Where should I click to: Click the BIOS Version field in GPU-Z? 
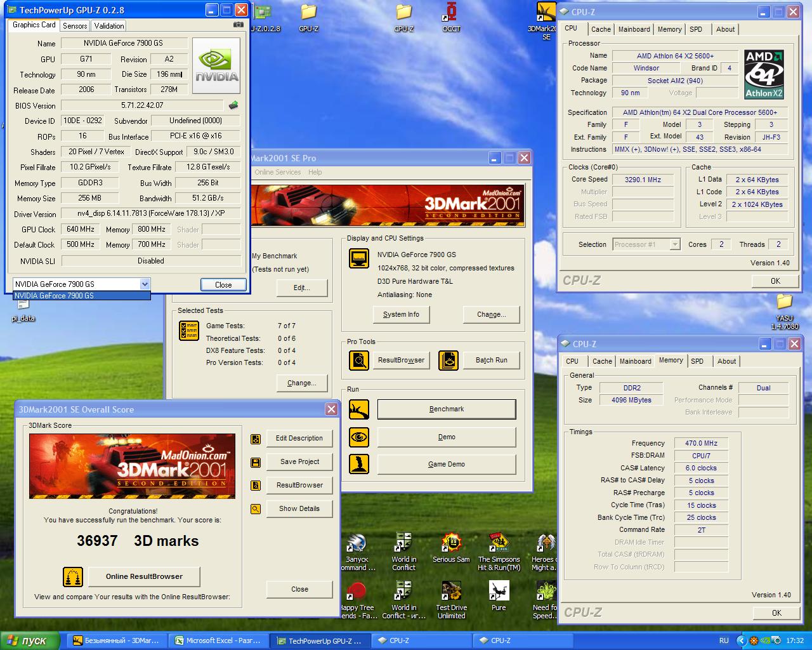[142, 105]
